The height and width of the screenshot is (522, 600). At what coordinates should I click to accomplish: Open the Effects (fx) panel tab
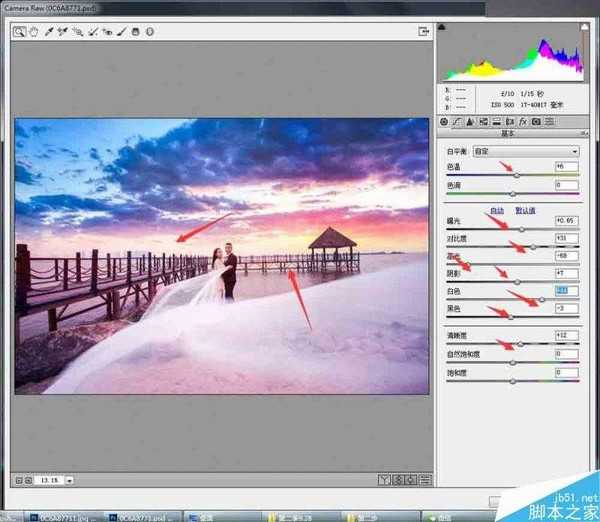pos(523,122)
